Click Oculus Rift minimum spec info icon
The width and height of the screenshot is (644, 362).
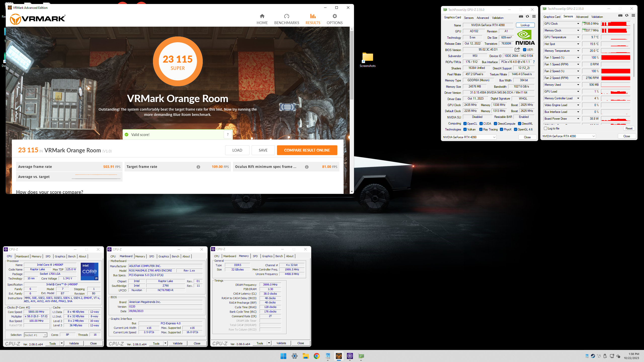307,167
